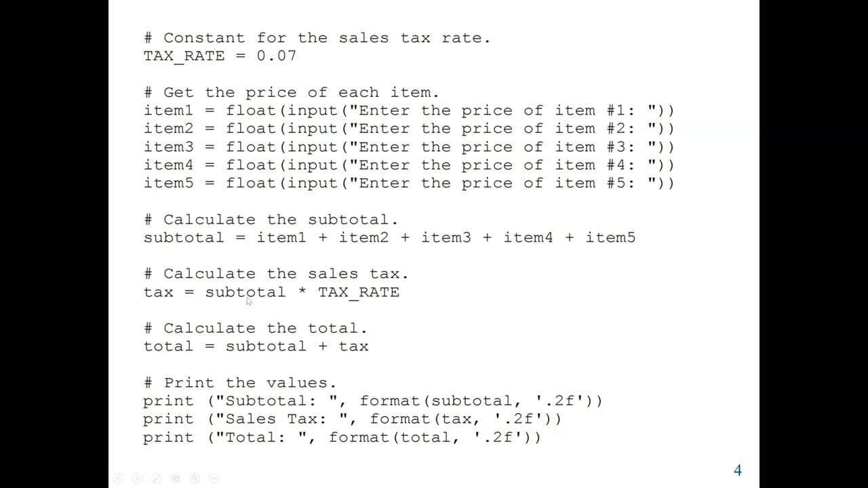Click the "# Print the values" comment
Image resolution: width=868 pixels, height=488 pixels.
(x=240, y=383)
